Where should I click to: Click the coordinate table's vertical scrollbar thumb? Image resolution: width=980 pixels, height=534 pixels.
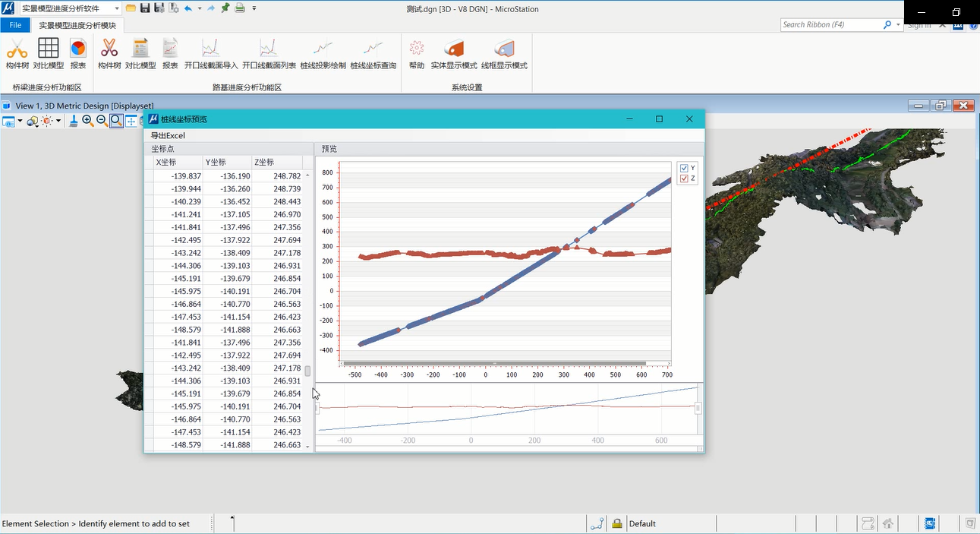[x=307, y=371]
